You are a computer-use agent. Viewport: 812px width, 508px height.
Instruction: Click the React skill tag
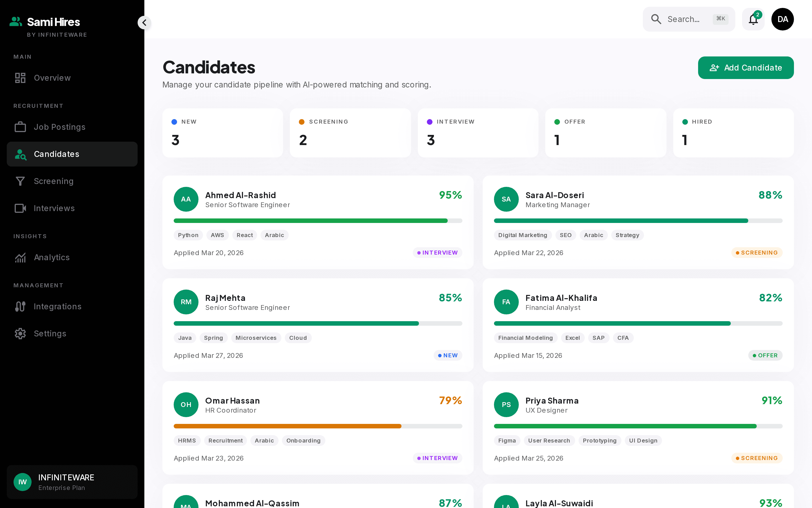pyautogui.click(x=245, y=235)
